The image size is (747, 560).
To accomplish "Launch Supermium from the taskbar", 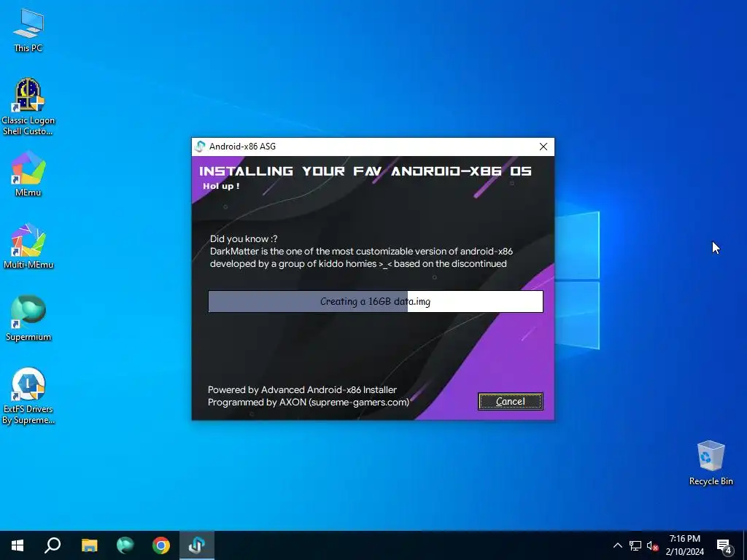I will pos(125,545).
